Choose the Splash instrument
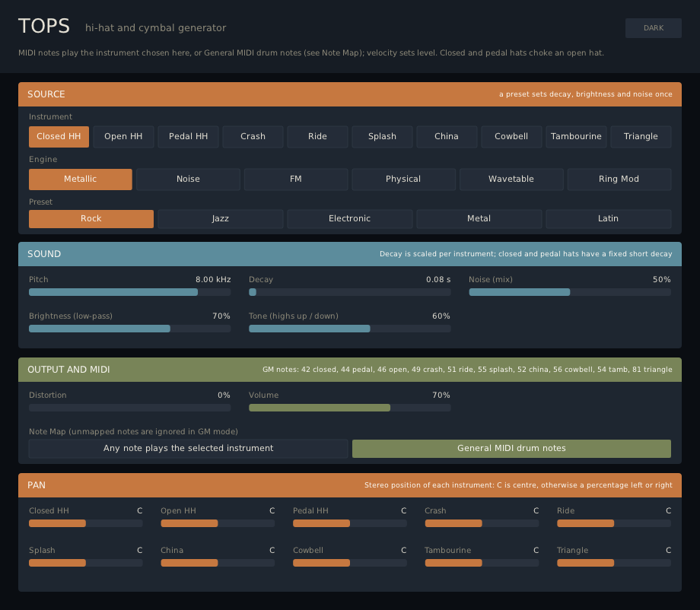Image resolution: width=700 pixels, height=610 pixels. click(x=382, y=137)
